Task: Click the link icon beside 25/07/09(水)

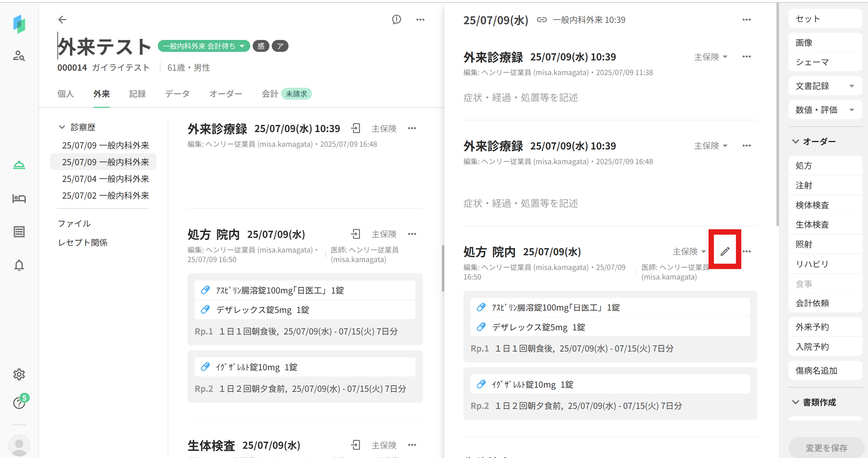Action: click(542, 20)
